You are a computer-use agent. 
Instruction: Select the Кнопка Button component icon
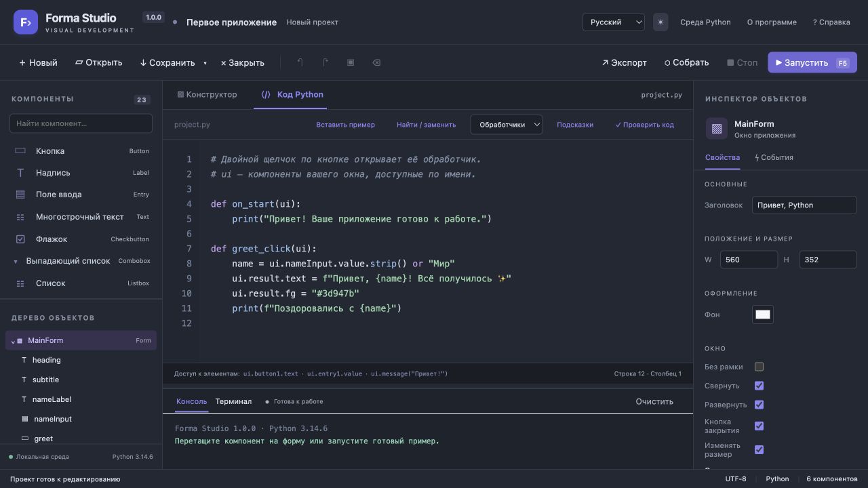point(20,151)
